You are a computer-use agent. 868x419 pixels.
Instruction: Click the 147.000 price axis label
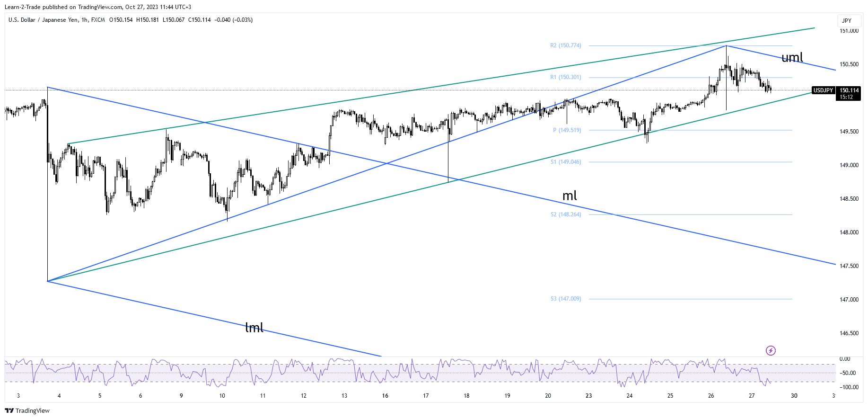pyautogui.click(x=849, y=300)
